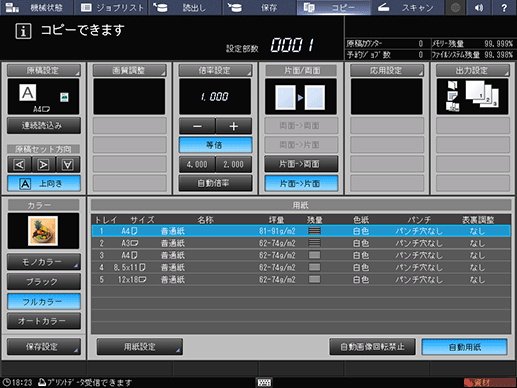The width and height of the screenshot is (517, 388).
Task: Click the clock icon showing 18:23
Action: click(6, 382)
